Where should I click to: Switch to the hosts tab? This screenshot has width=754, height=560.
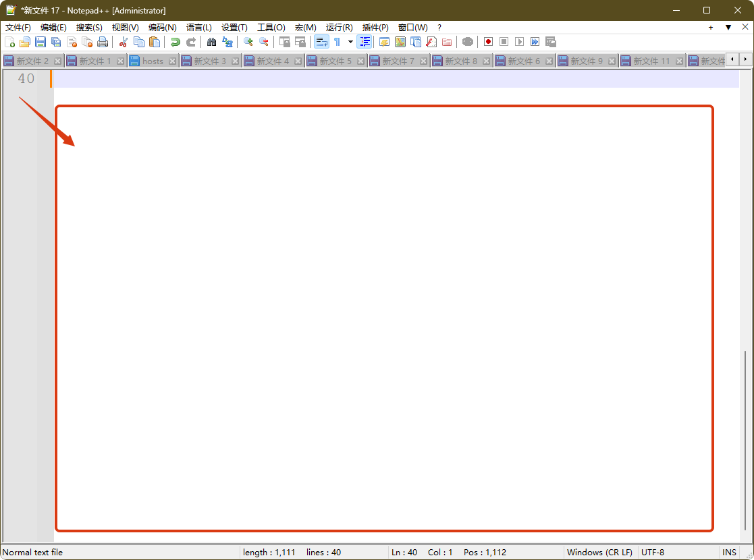153,61
